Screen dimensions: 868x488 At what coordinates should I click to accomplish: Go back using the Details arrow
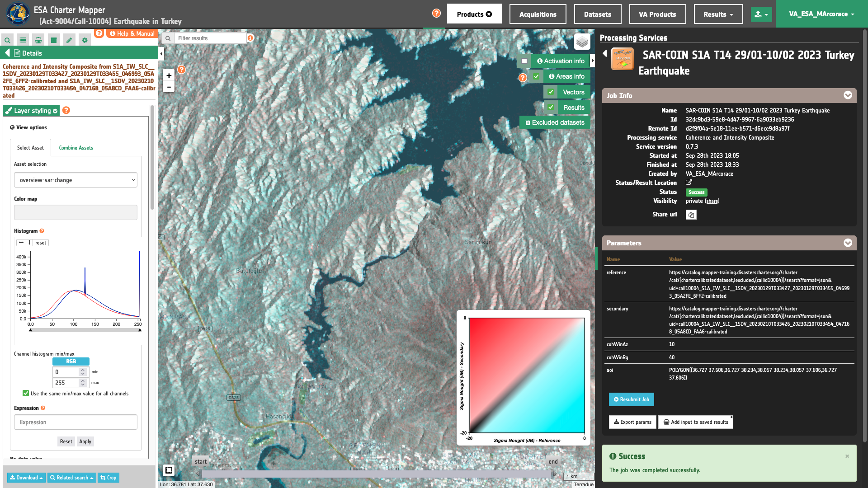[7, 53]
